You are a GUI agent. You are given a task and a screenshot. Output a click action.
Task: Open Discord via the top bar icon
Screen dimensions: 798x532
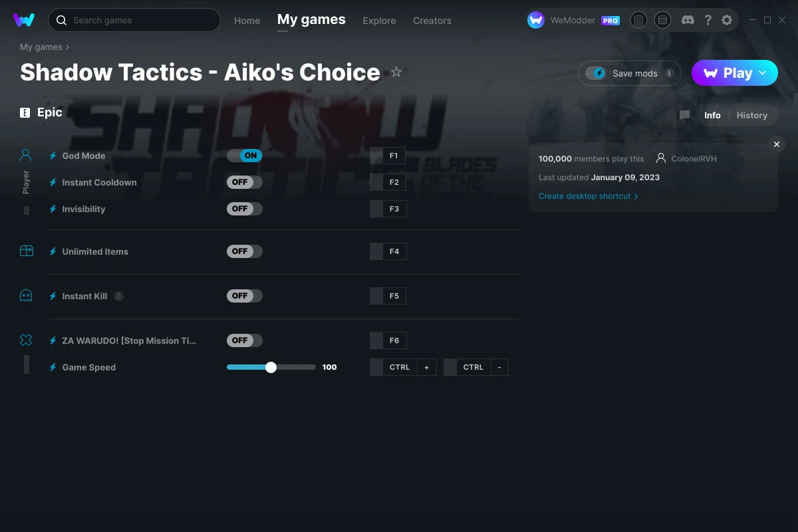pyautogui.click(x=688, y=20)
